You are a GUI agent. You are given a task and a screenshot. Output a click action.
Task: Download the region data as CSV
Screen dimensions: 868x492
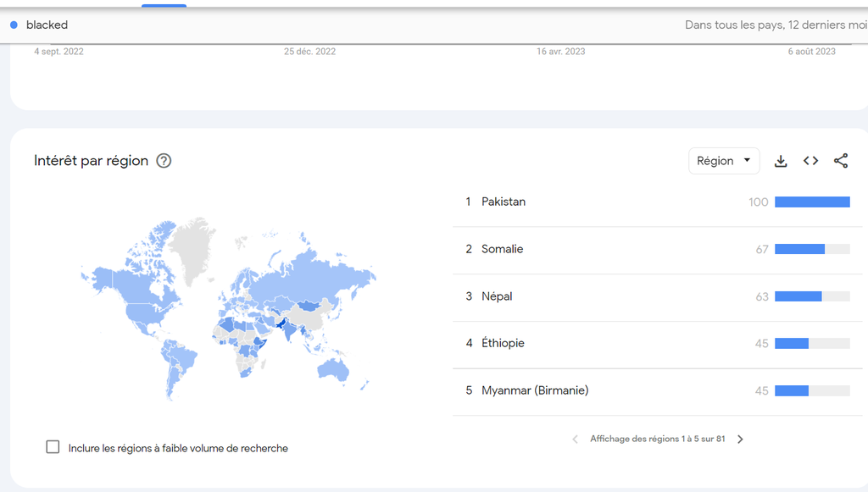781,161
